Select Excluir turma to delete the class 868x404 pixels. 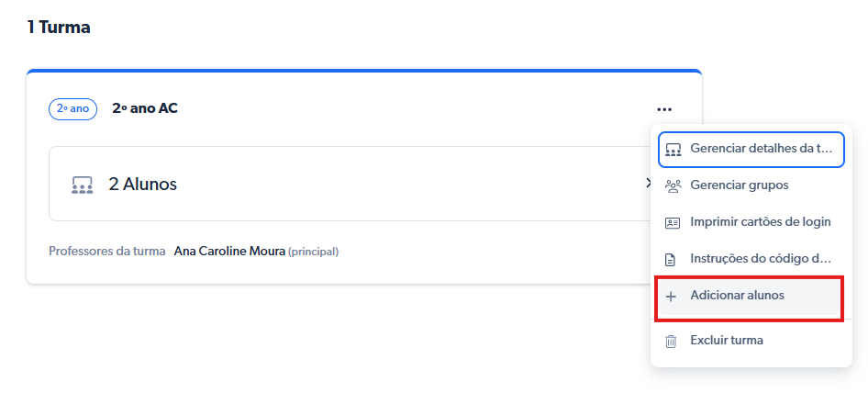pyautogui.click(x=726, y=341)
